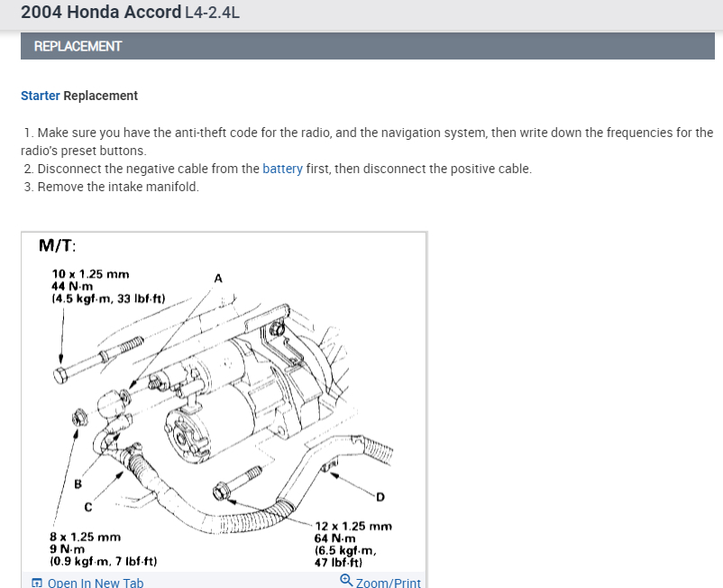Click the L4-2.4L engine label
Image resolution: width=723 pixels, height=588 pixels.
212,13
